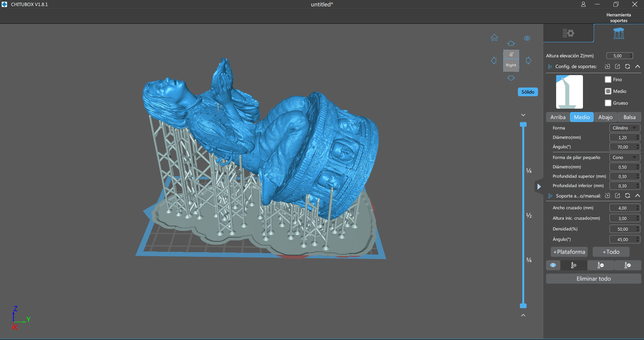Toggle the perspective eye icon

tap(527, 38)
